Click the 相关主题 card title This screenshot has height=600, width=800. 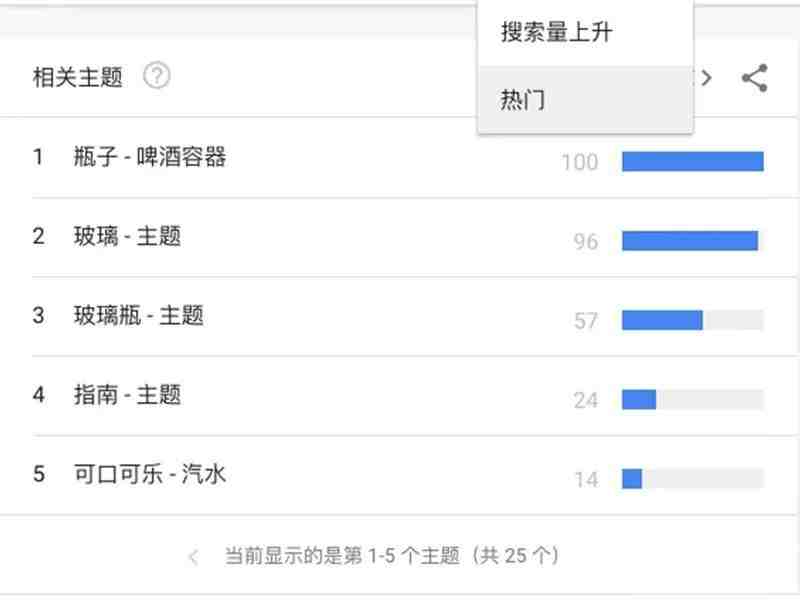point(78,77)
